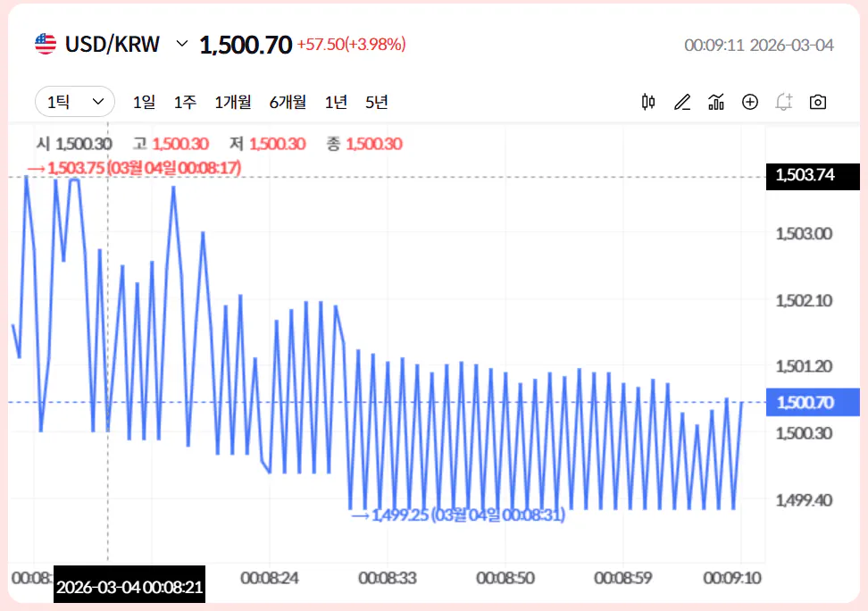The height and width of the screenshot is (611, 868).
Task: Click the circled plus compare icon
Action: tap(750, 102)
